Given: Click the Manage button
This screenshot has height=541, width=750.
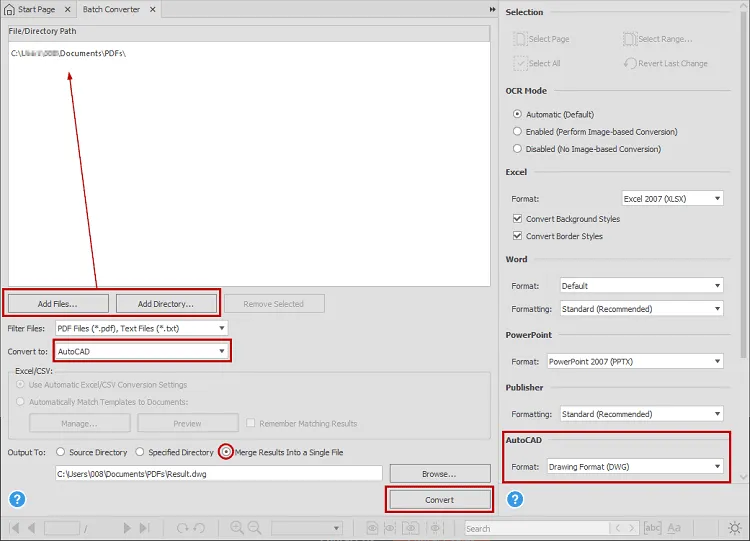Looking at the screenshot, I should pyautogui.click(x=79, y=423).
